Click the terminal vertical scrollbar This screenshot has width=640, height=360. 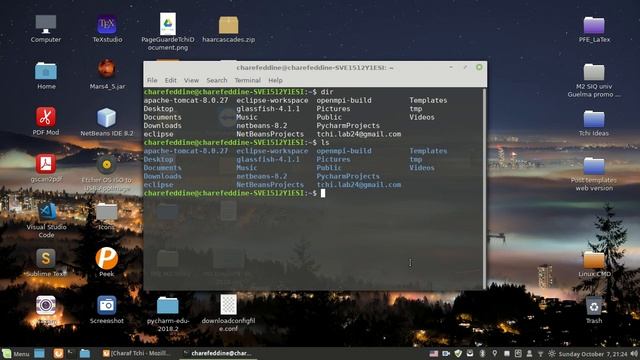(x=484, y=189)
